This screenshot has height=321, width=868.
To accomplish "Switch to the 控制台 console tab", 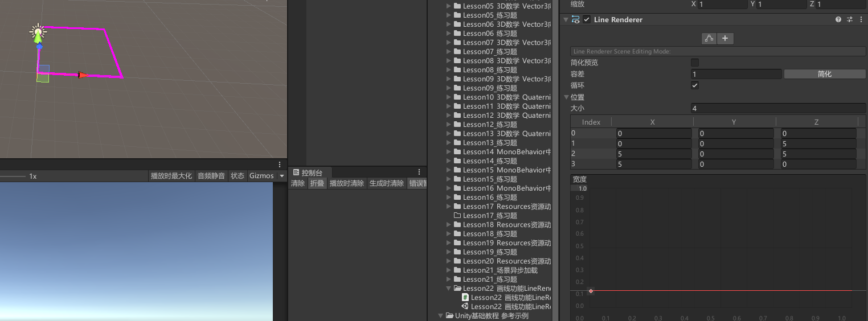I will 311,172.
